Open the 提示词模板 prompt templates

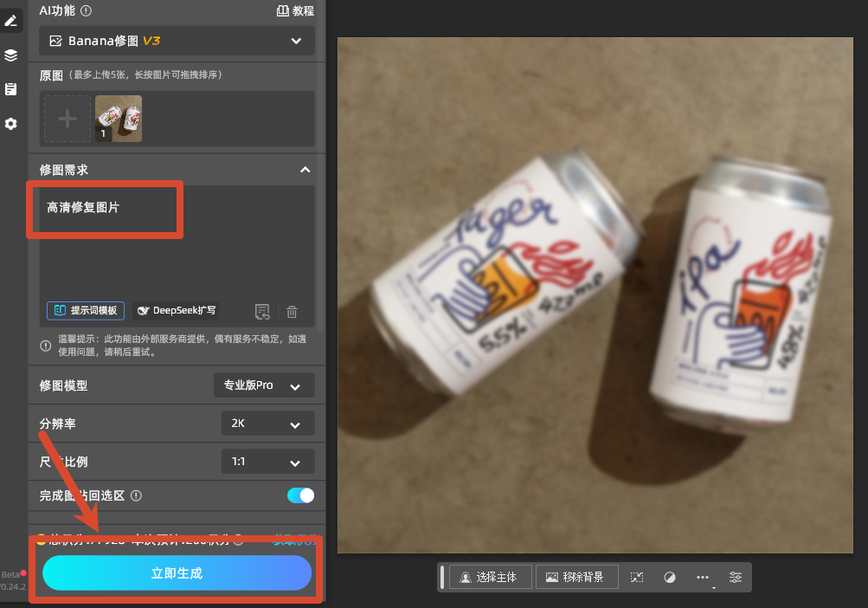pyautogui.click(x=86, y=310)
